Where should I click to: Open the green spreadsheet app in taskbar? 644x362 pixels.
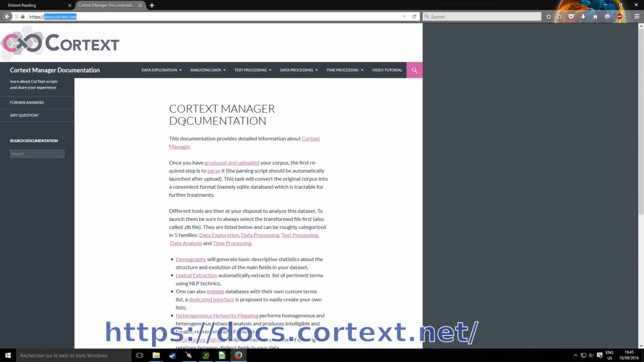coord(222,355)
